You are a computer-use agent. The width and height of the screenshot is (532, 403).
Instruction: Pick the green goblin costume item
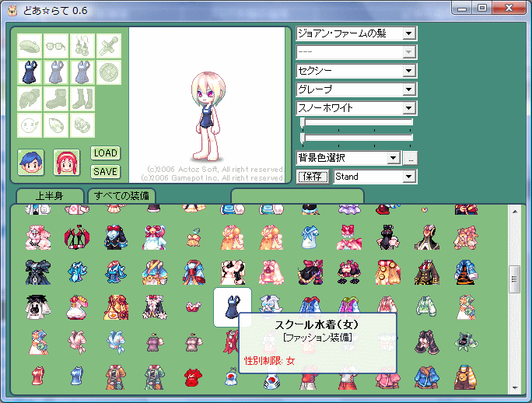pos(465,342)
